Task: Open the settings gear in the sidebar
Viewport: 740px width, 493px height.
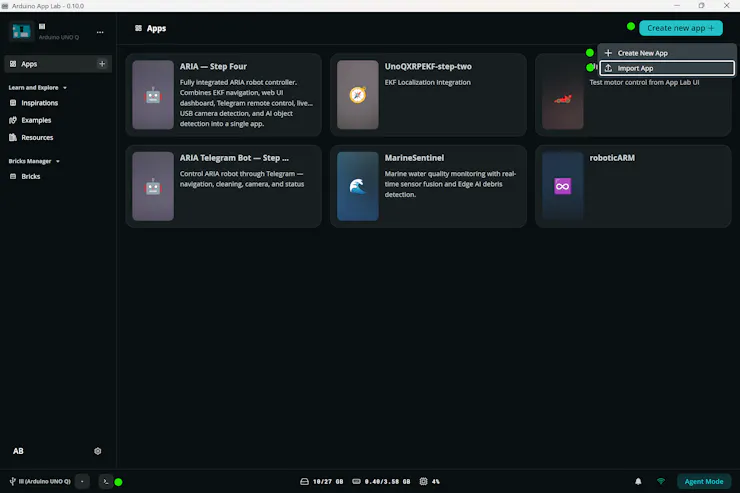Action: 98,451
